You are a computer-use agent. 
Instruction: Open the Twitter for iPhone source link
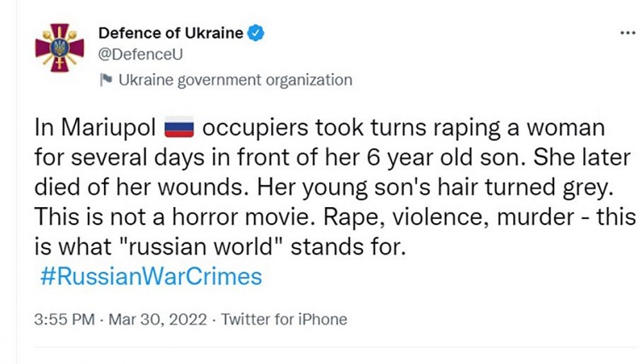click(x=284, y=320)
